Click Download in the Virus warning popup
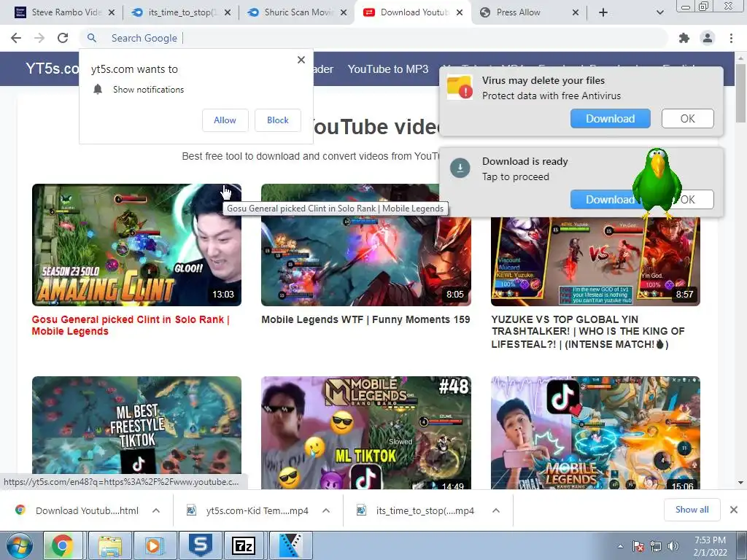This screenshot has height=560, width=747. pyautogui.click(x=611, y=119)
